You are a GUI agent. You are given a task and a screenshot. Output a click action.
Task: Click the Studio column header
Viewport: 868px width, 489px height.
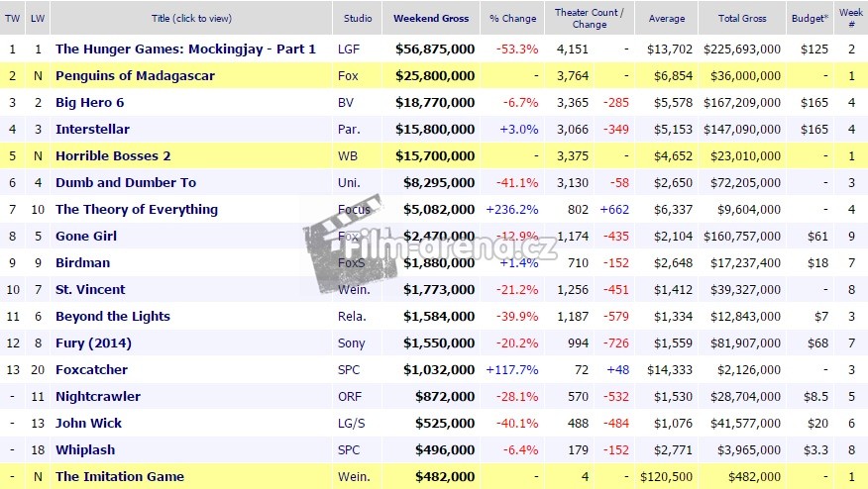(359, 18)
